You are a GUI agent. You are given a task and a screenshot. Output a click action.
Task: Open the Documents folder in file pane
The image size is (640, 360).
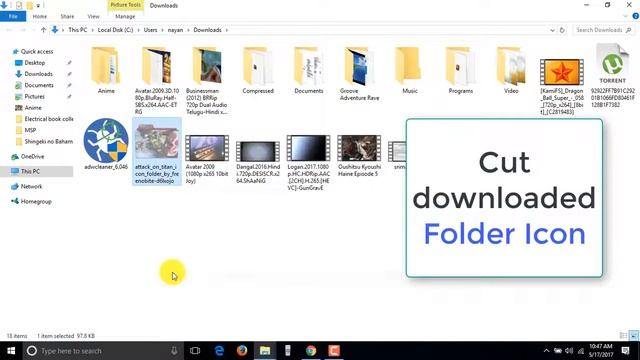click(309, 70)
